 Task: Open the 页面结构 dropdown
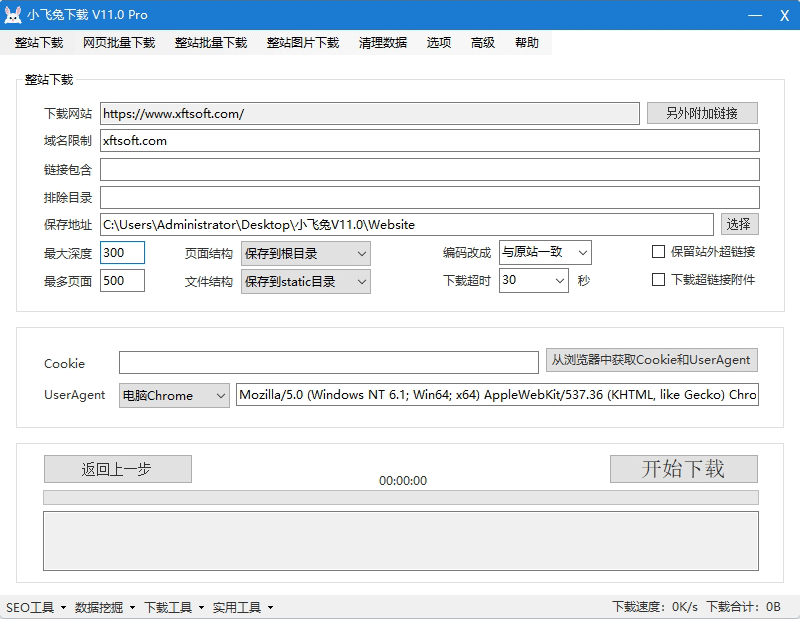305,253
